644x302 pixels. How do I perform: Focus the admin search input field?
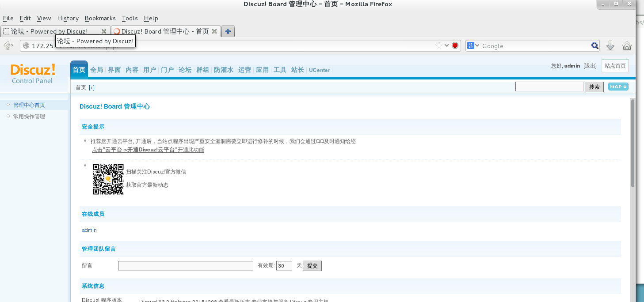[x=549, y=87]
